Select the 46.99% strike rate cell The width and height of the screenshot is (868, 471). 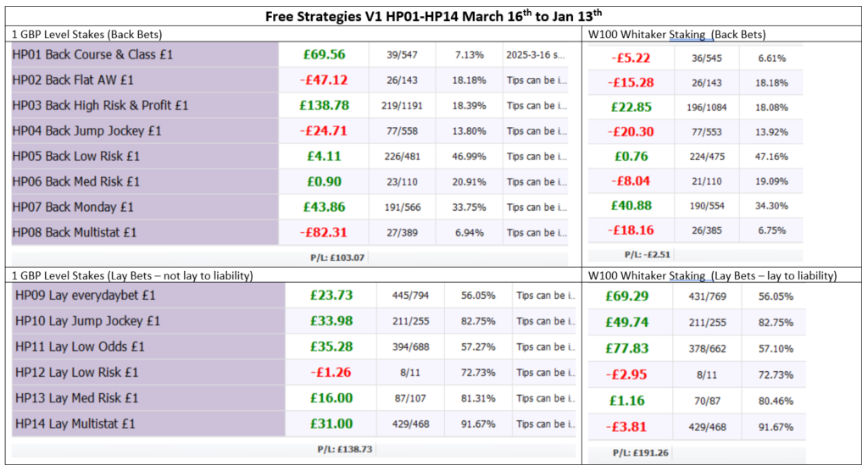467,157
